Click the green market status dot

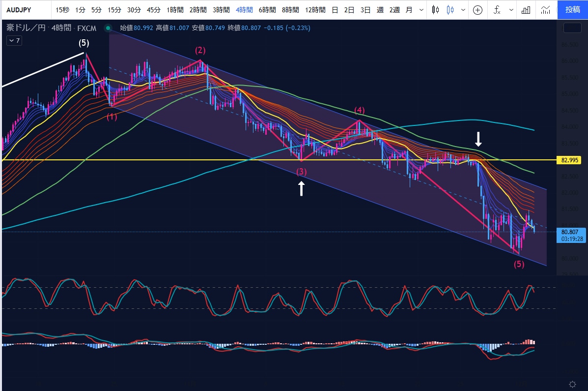[108, 28]
